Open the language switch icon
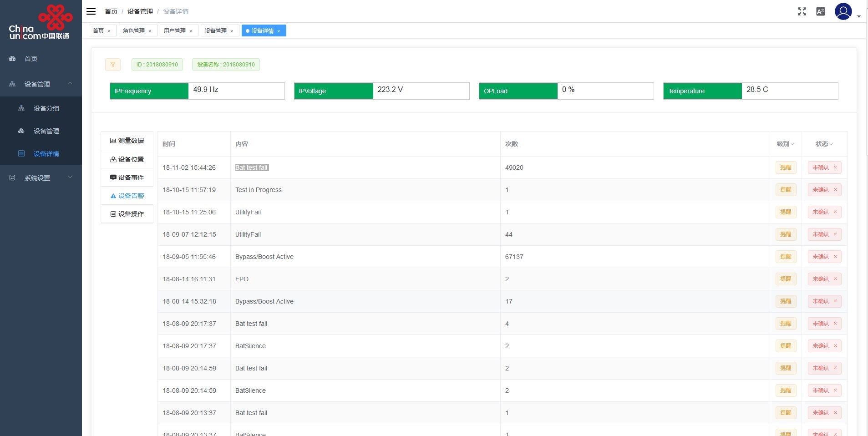The image size is (868, 436). pos(820,11)
